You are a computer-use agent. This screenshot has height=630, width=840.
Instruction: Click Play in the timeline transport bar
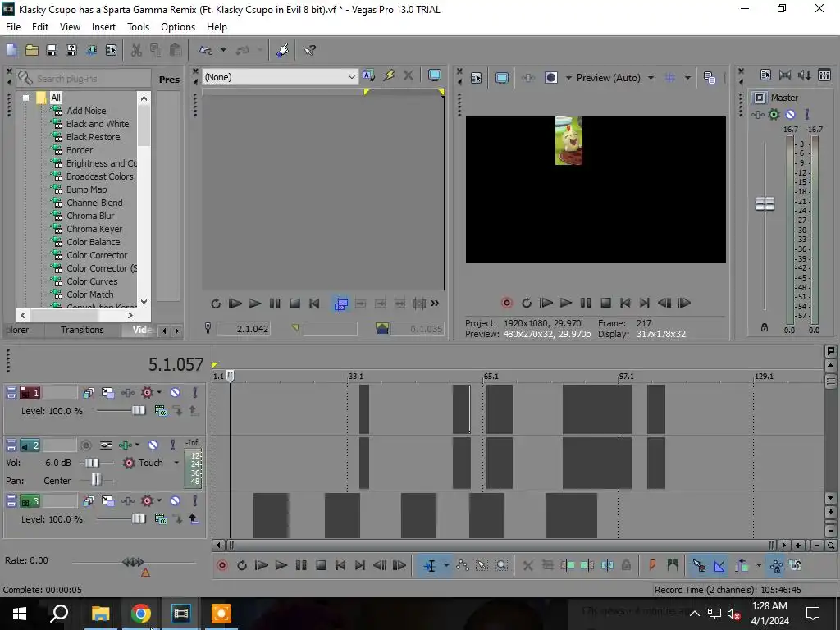point(281,565)
